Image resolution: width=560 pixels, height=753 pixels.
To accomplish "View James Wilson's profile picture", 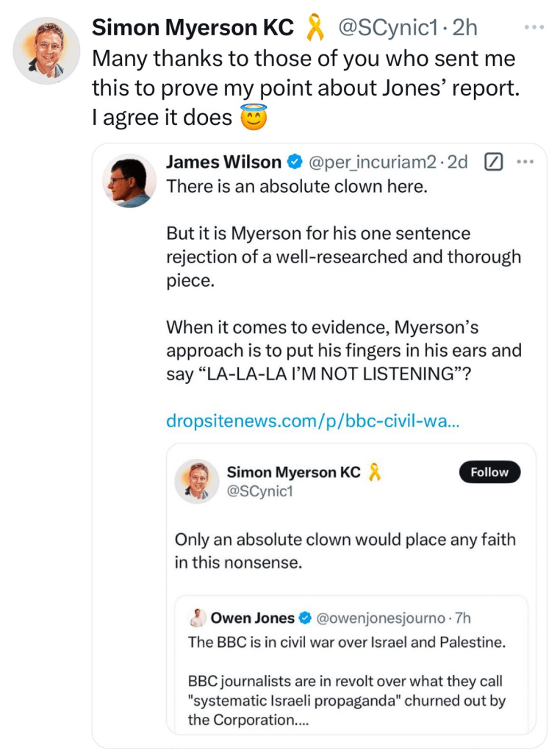I will click(129, 181).
